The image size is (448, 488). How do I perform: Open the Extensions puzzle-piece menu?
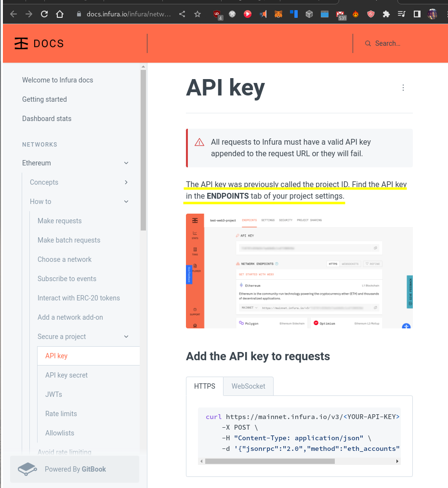point(386,14)
